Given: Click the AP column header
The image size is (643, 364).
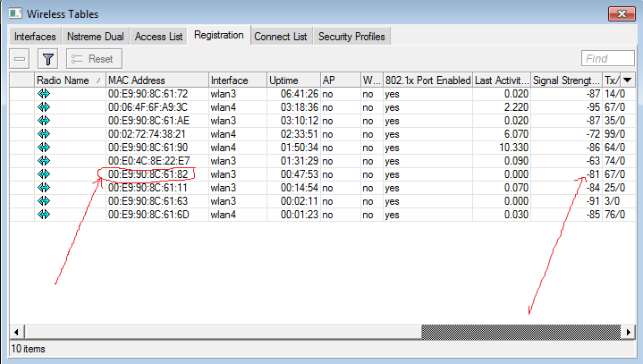Looking at the screenshot, I should click(341, 80).
